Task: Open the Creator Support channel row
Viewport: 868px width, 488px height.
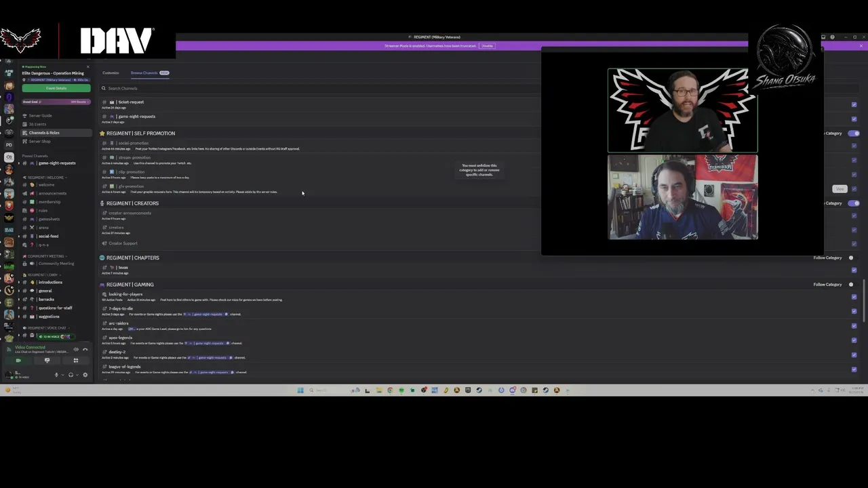Action: pos(123,243)
